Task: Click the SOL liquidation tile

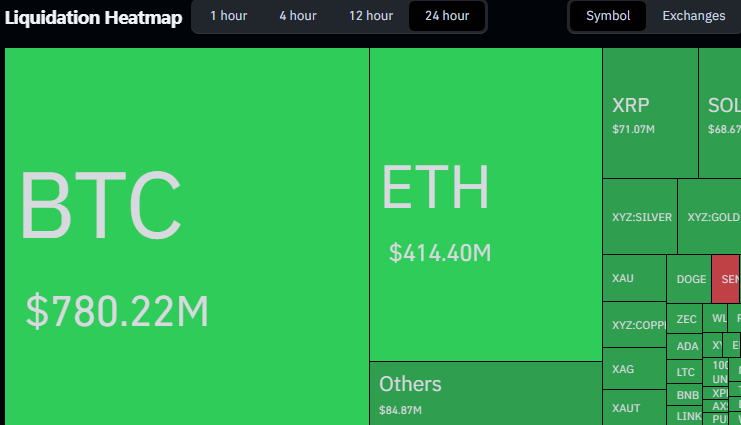Action: pyautogui.click(x=721, y=113)
